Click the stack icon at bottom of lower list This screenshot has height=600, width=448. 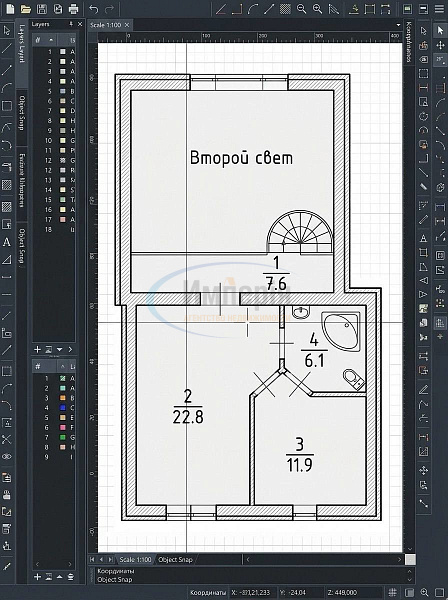click(x=71, y=577)
